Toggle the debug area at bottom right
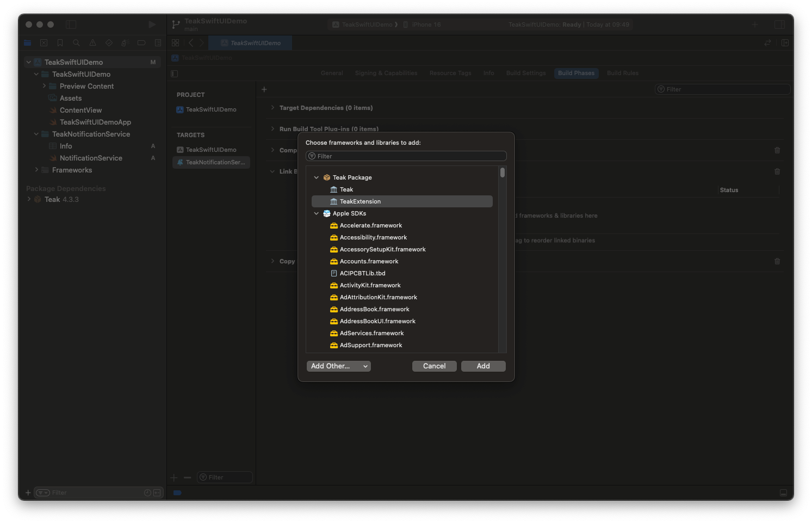The height and width of the screenshot is (523, 812). point(783,493)
